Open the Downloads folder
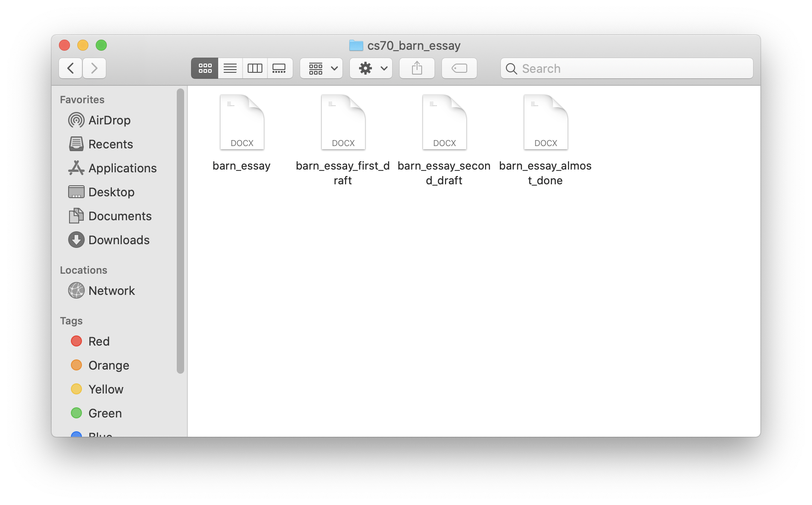812x505 pixels. pyautogui.click(x=119, y=240)
